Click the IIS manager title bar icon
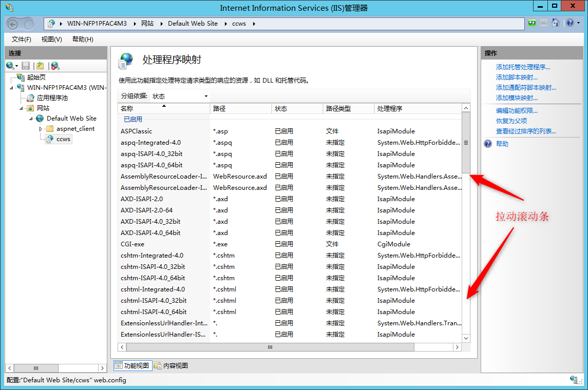Image resolution: width=588 pixels, height=390 pixels. click(x=9, y=8)
